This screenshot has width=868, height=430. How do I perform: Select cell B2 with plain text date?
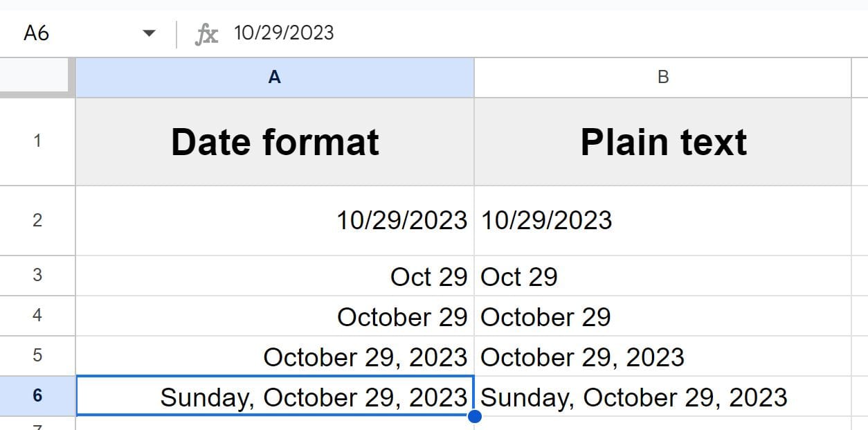(663, 220)
